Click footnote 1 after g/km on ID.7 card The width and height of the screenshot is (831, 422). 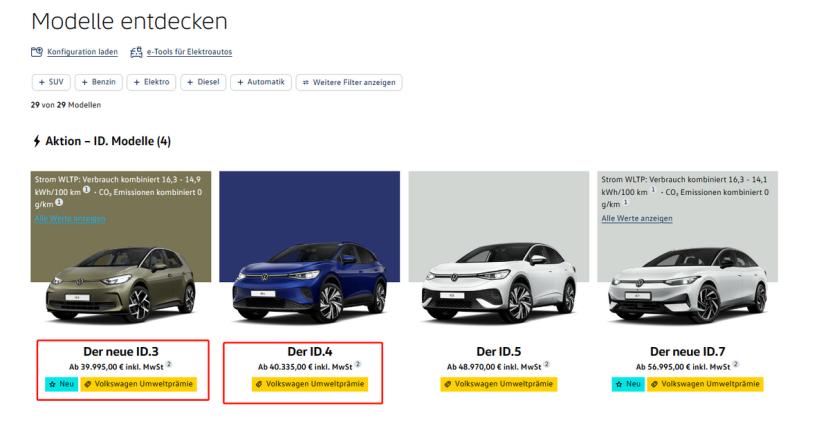point(626,202)
